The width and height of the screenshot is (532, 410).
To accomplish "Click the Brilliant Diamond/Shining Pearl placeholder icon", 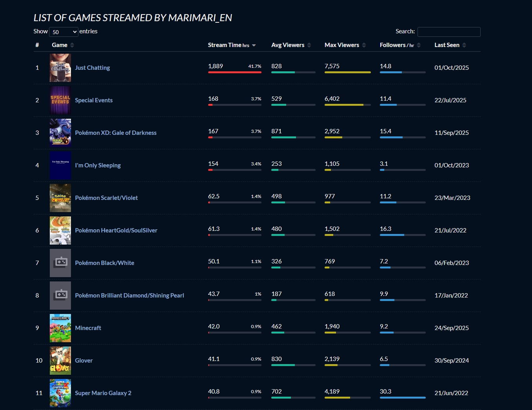I will pyautogui.click(x=60, y=296).
